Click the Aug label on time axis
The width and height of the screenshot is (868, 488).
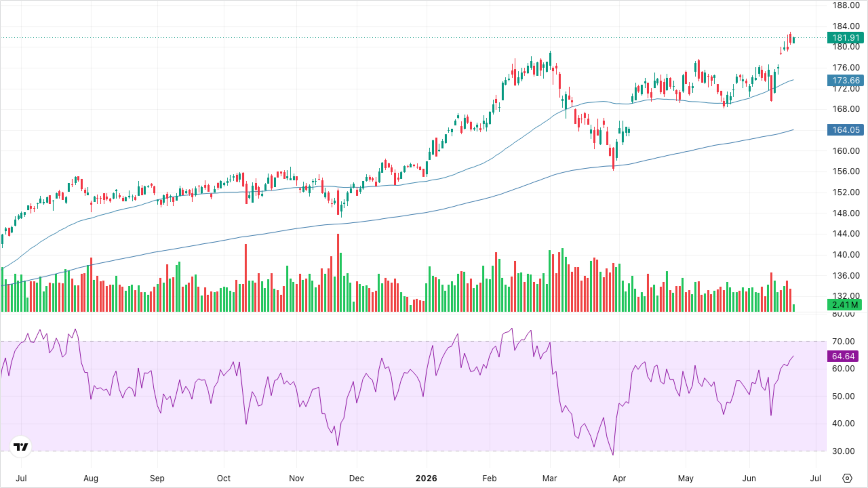tap(91, 478)
